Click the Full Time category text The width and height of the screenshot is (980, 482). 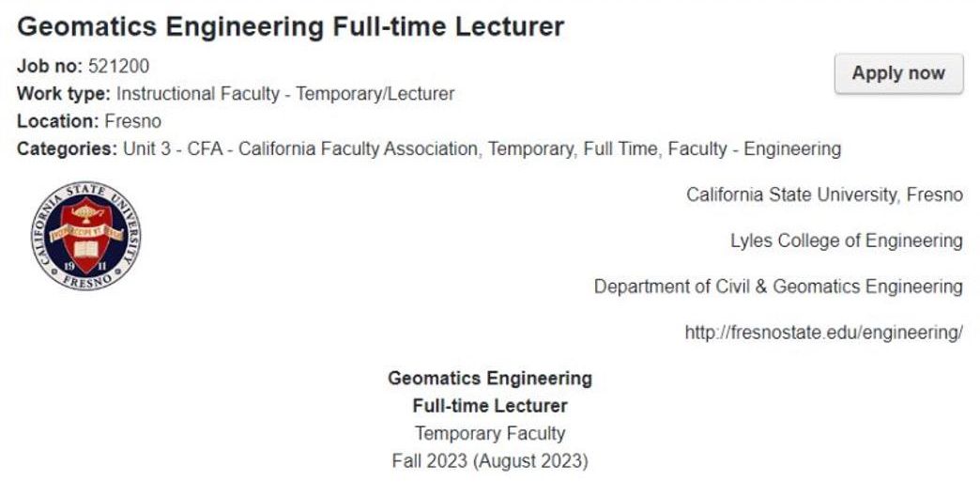point(620,149)
